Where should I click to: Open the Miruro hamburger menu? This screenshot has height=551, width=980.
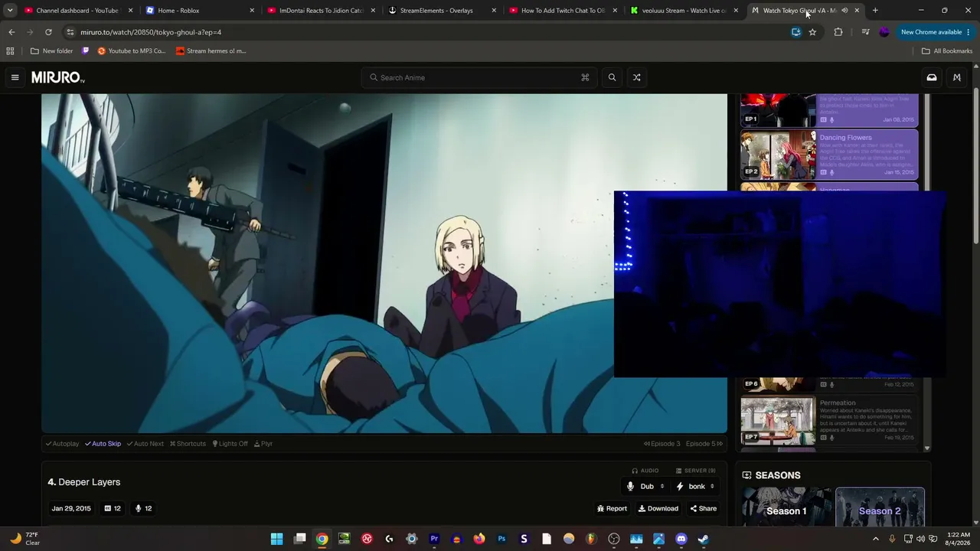(x=15, y=77)
